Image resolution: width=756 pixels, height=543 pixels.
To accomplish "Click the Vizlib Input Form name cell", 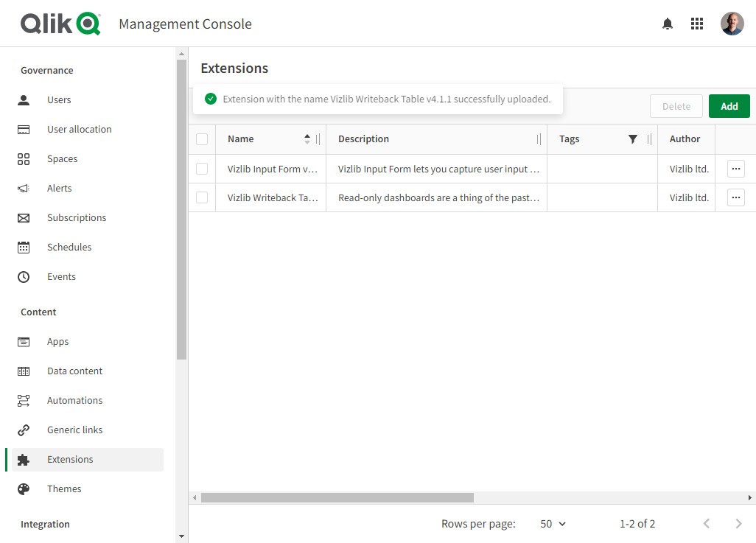I will [x=273, y=169].
